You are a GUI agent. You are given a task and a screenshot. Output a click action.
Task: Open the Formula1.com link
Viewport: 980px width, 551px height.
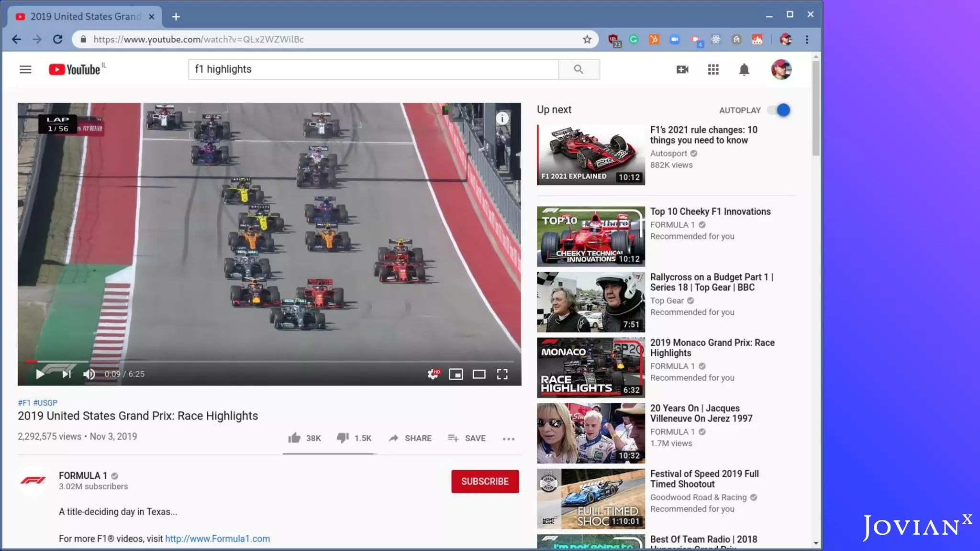(217, 539)
